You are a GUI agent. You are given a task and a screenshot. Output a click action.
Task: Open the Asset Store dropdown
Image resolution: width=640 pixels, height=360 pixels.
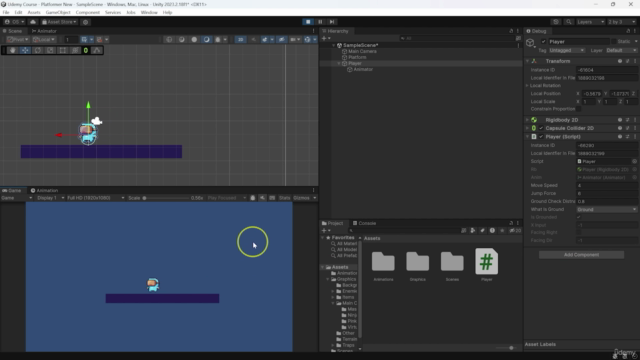click(x=59, y=22)
